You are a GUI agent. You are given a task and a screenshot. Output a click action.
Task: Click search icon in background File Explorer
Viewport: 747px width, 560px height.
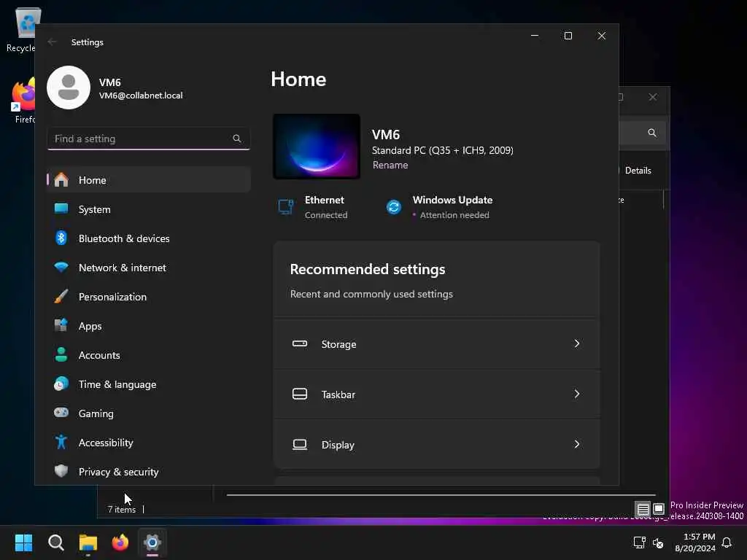[x=652, y=133]
